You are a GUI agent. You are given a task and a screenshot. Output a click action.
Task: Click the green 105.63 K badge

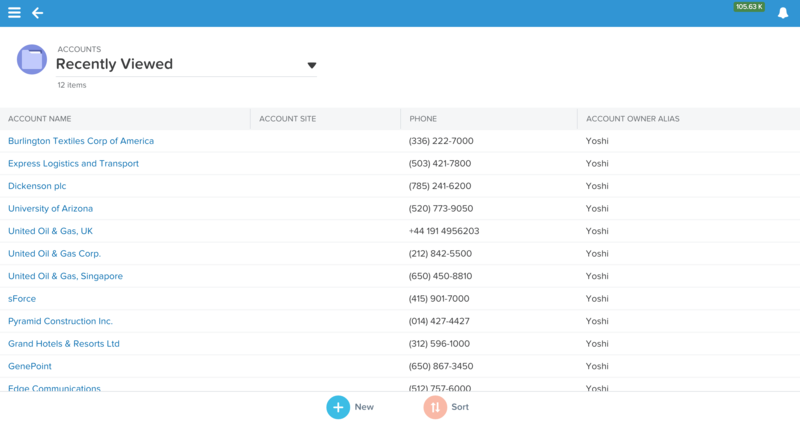[x=749, y=7]
